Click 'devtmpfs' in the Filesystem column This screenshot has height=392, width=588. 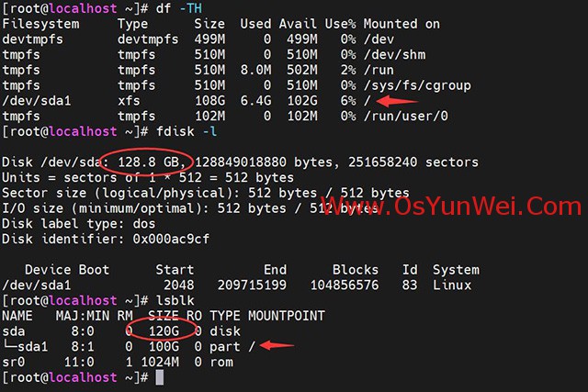tap(33, 39)
